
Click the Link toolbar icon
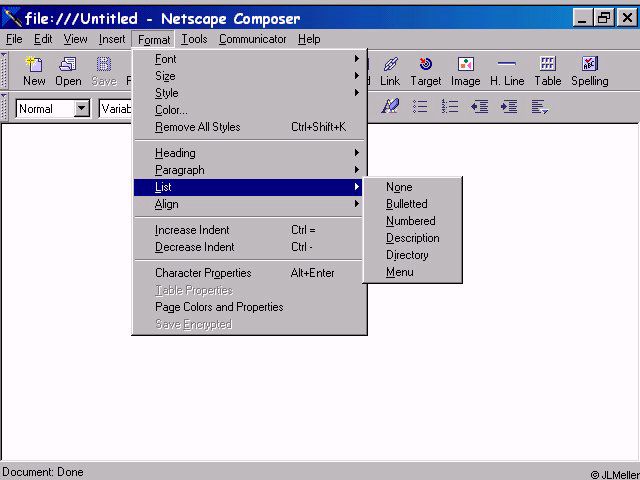[390, 71]
